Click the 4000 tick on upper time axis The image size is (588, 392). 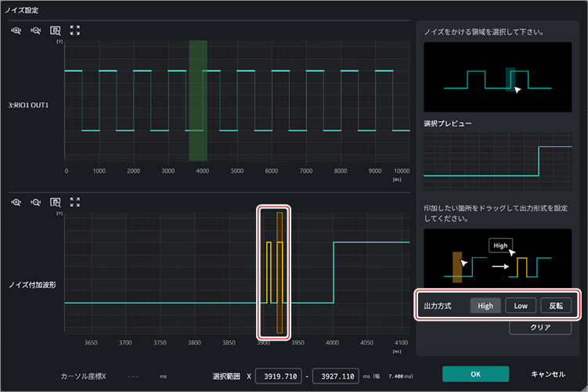tap(203, 171)
